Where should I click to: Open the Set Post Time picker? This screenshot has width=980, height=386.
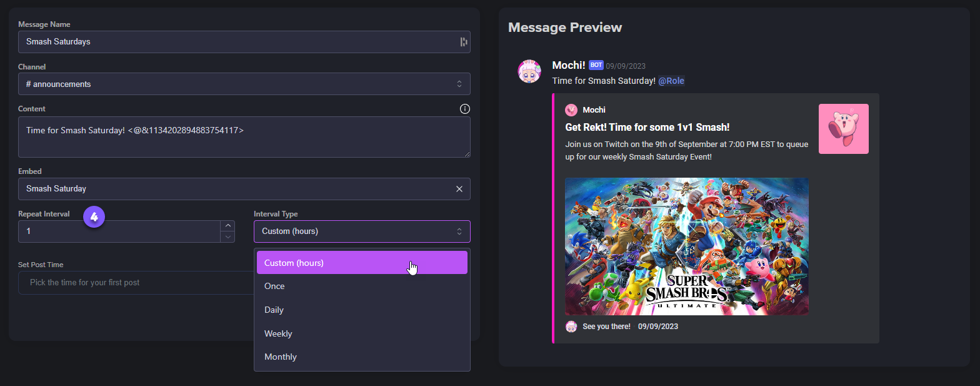click(134, 283)
